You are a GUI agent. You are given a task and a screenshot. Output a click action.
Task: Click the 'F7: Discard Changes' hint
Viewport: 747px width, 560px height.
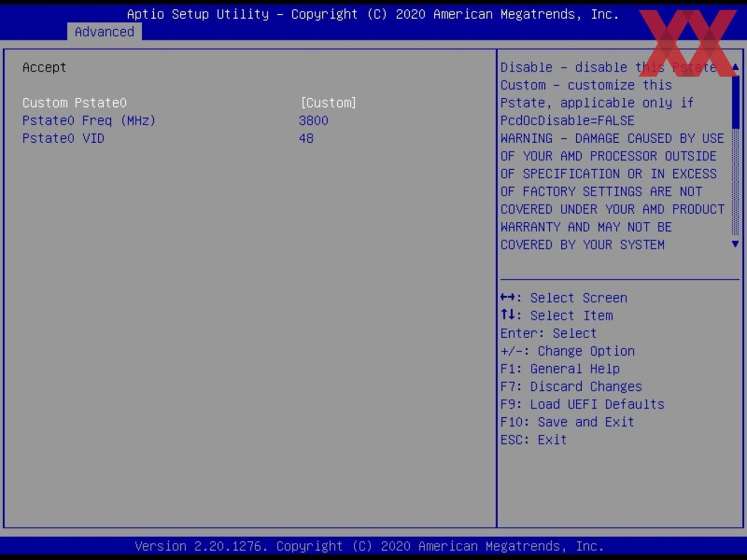(571, 387)
